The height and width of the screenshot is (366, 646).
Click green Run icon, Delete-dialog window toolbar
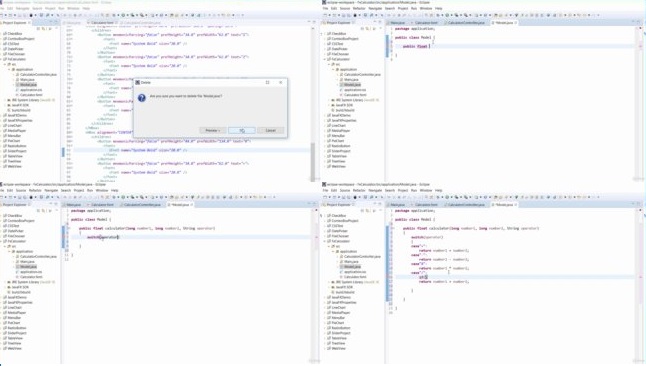click(x=123, y=15)
